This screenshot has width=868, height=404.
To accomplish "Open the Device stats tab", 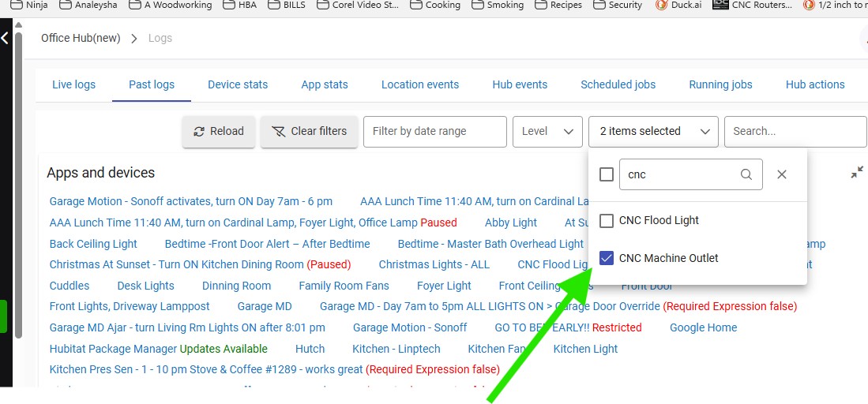I will (x=238, y=84).
